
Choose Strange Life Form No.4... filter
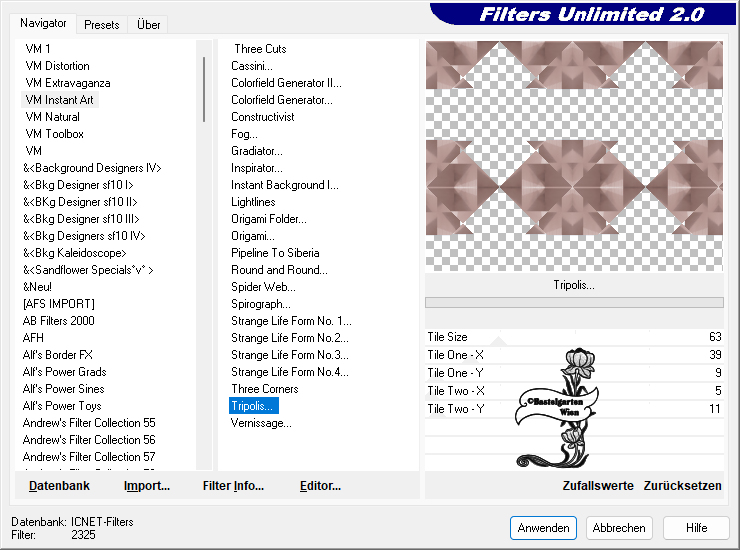click(x=290, y=372)
